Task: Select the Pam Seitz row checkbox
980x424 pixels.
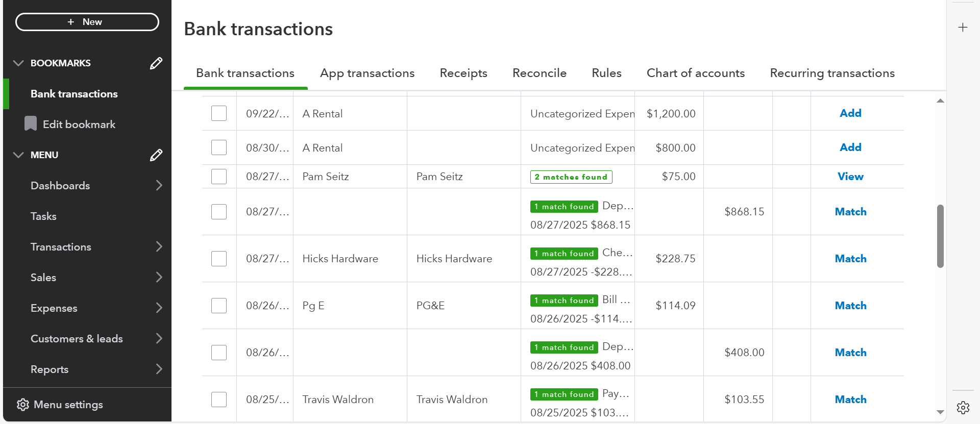Action: click(x=219, y=177)
